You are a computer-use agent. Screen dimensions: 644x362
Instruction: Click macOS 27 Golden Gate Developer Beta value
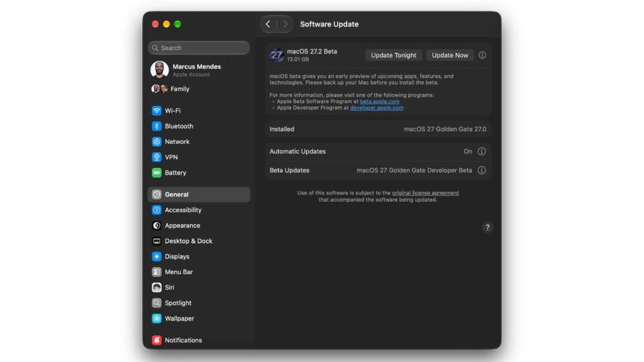coord(414,170)
